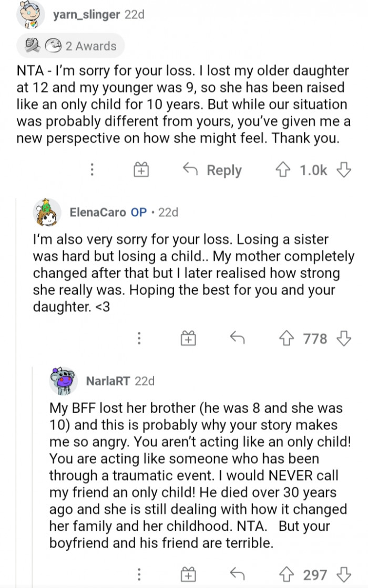Open yarn_slinger's user profile
Viewport: 368px width, 588px height.
[x=87, y=15]
